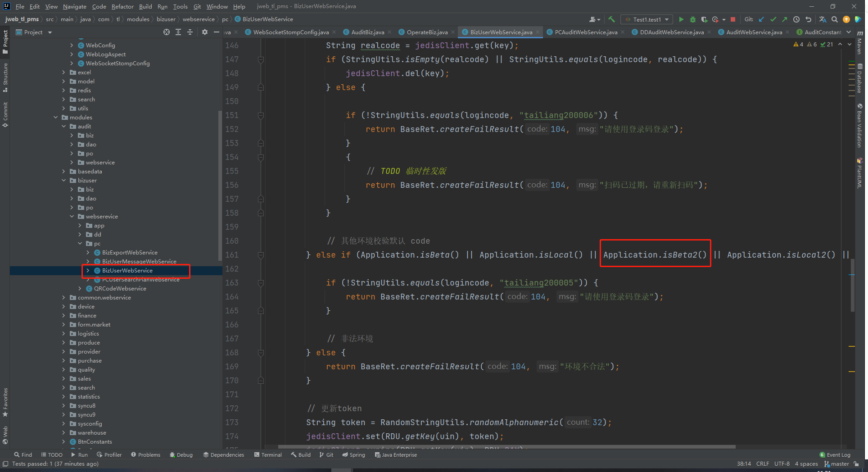Update project with the blue Git arrow
868x472 pixels.
(x=761, y=19)
